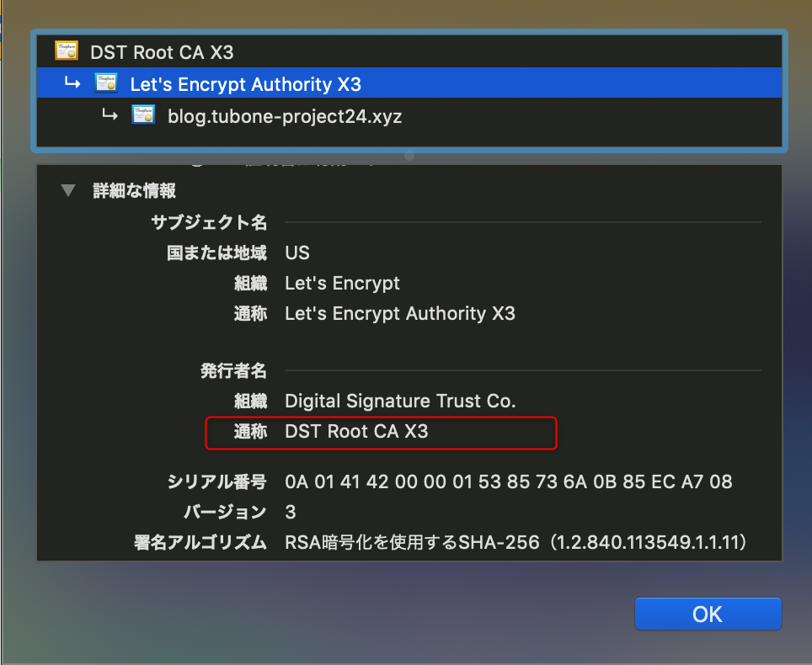Click the arrow icon before Let's Encrypt Authority X3
This screenshot has height=665, width=812.
click(x=73, y=82)
